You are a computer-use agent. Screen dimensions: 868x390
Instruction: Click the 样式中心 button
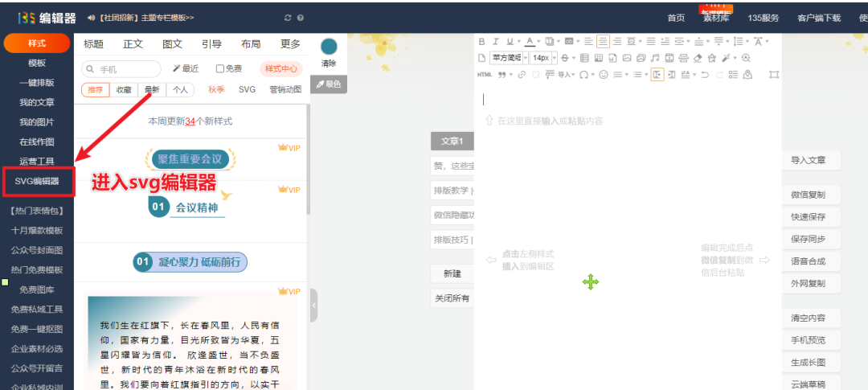[x=281, y=68]
